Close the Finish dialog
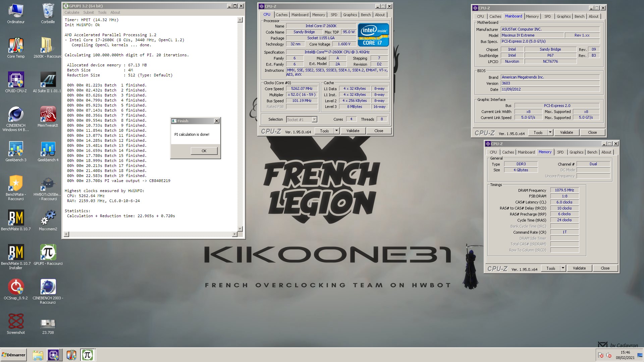 [x=217, y=121]
